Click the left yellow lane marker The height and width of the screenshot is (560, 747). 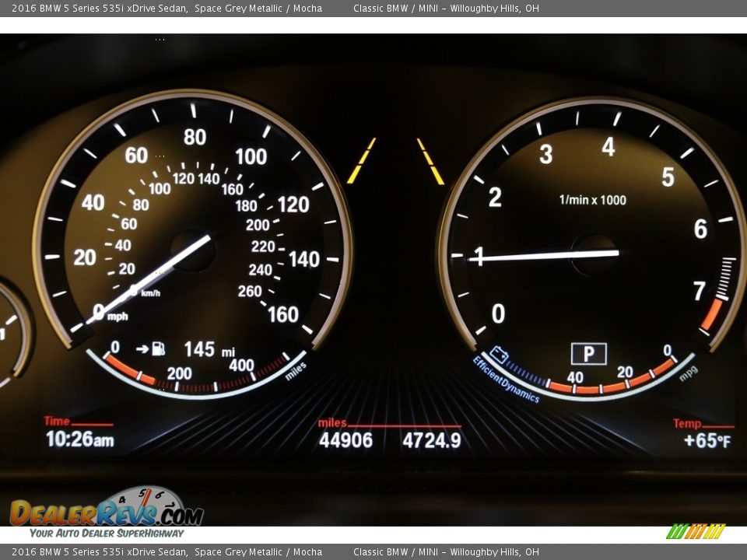click(x=361, y=161)
